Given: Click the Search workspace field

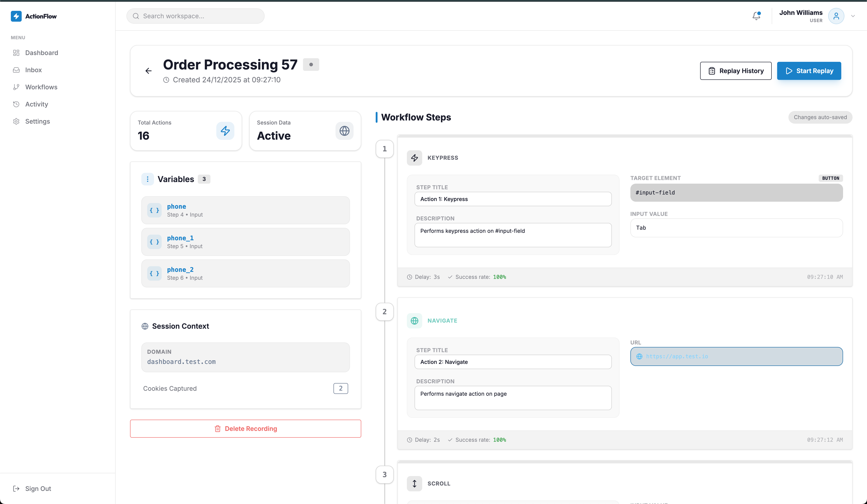Looking at the screenshot, I should click(x=195, y=16).
